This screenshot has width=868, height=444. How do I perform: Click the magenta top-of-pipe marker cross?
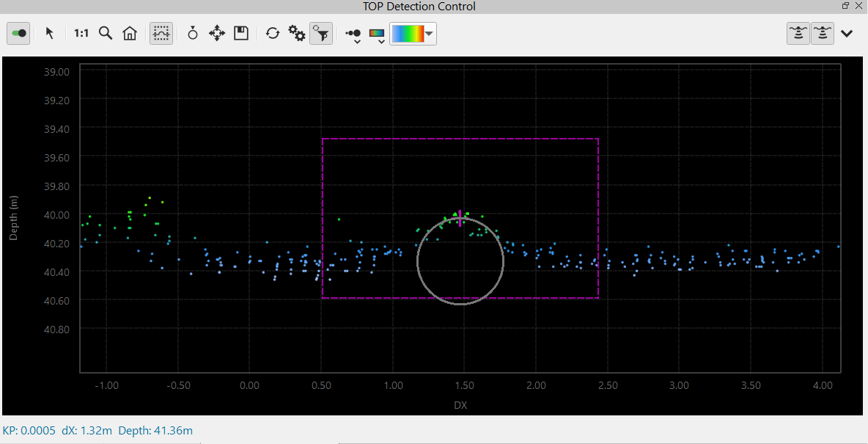point(460,217)
